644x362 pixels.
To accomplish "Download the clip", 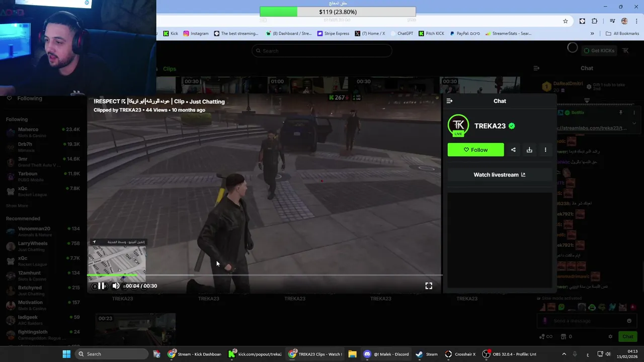I will click(529, 150).
